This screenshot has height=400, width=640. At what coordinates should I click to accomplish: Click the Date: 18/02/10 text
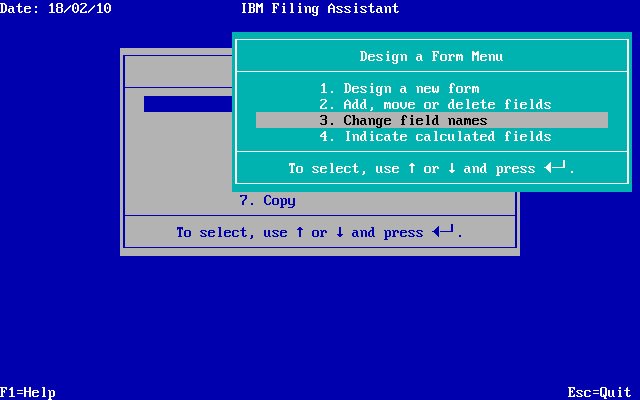click(56, 8)
